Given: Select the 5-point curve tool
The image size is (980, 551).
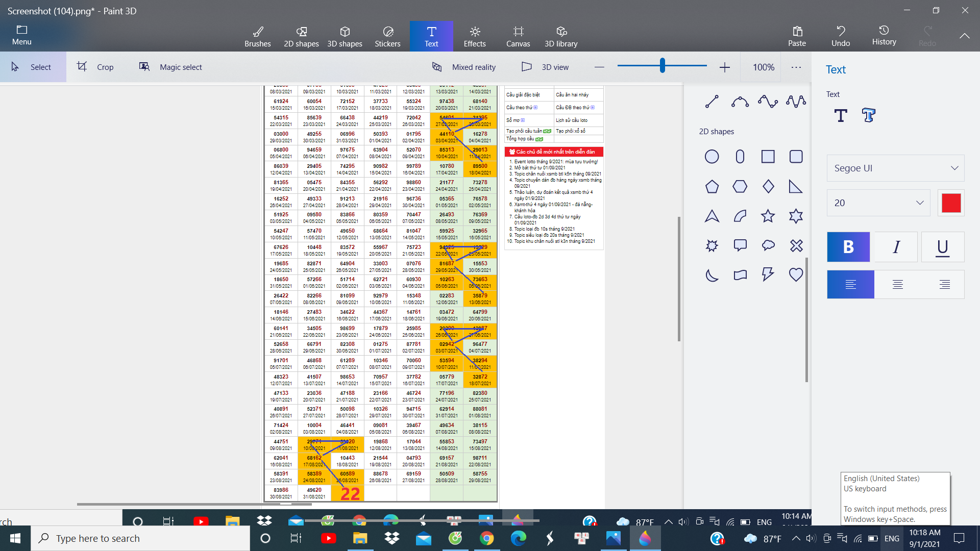Looking at the screenshot, I should point(796,102).
